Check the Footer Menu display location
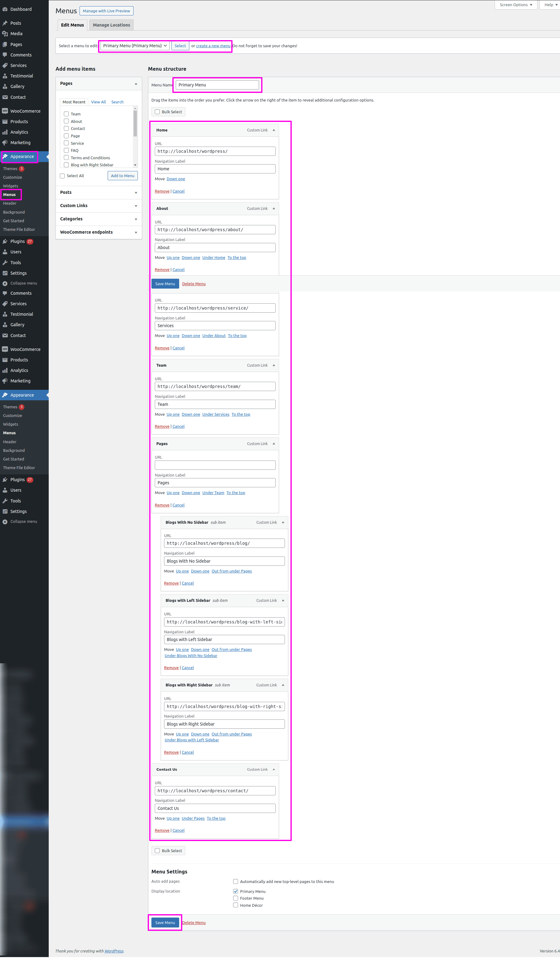 pyautogui.click(x=236, y=898)
